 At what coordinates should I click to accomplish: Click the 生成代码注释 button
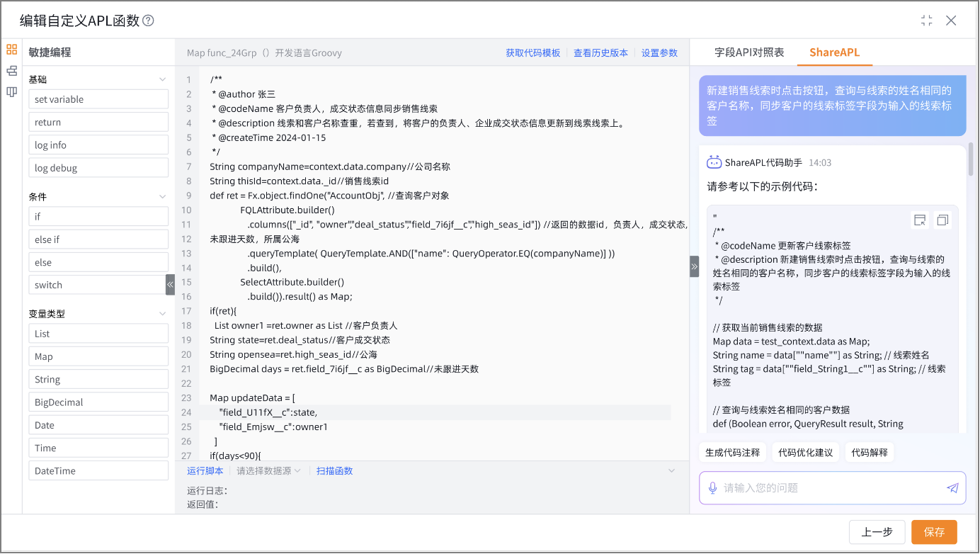click(x=732, y=452)
